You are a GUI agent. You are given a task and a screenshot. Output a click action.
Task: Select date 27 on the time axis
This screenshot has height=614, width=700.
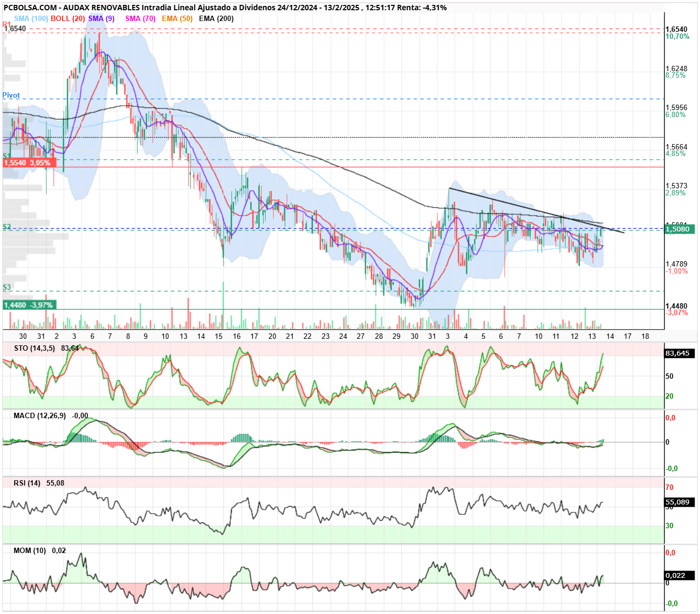361,336
